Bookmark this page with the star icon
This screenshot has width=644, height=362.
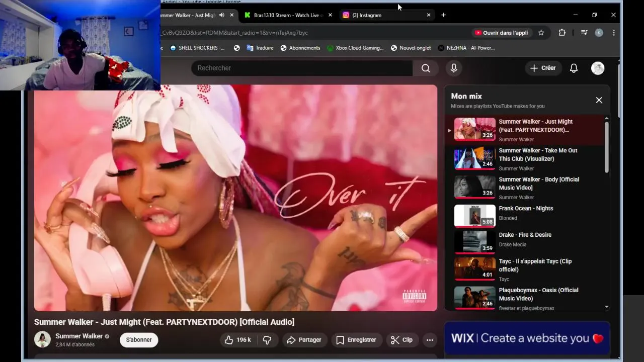(x=541, y=33)
